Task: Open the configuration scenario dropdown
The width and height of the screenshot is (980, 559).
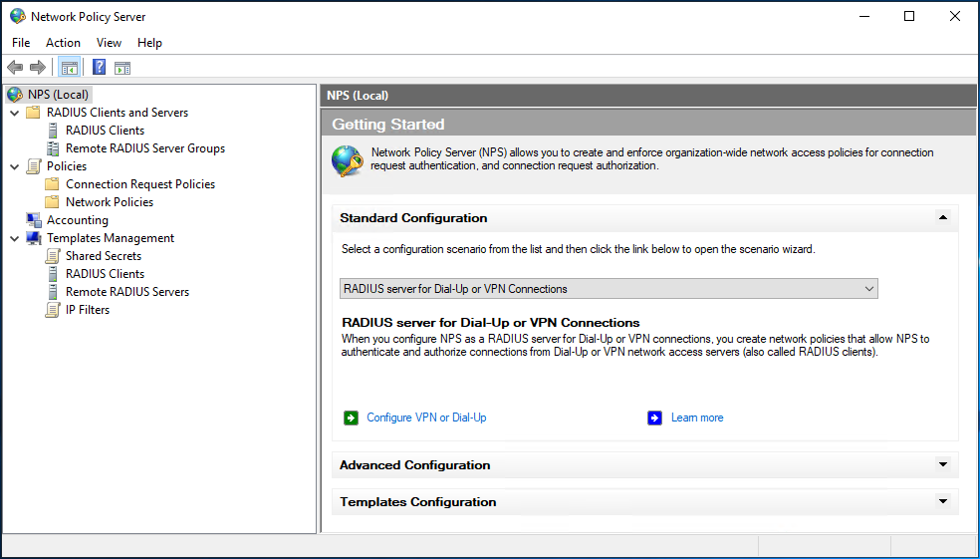Action: (x=609, y=289)
